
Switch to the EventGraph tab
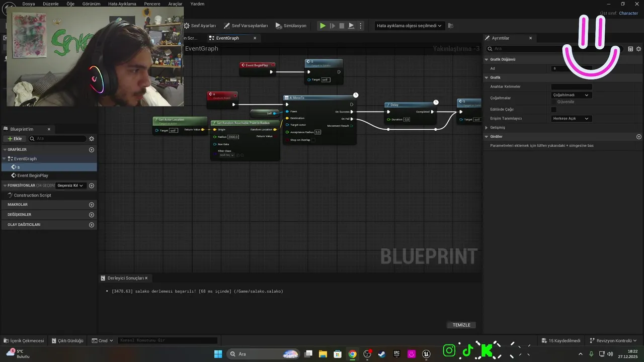click(227, 38)
